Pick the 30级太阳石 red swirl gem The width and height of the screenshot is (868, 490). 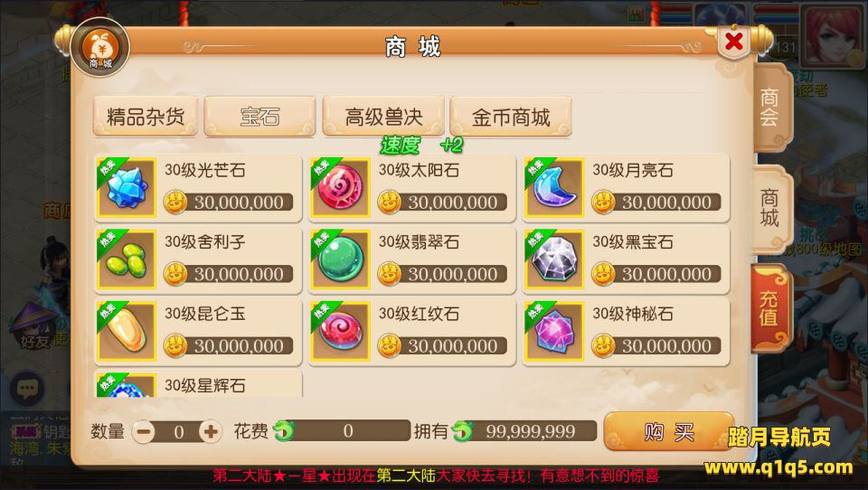pos(341,188)
